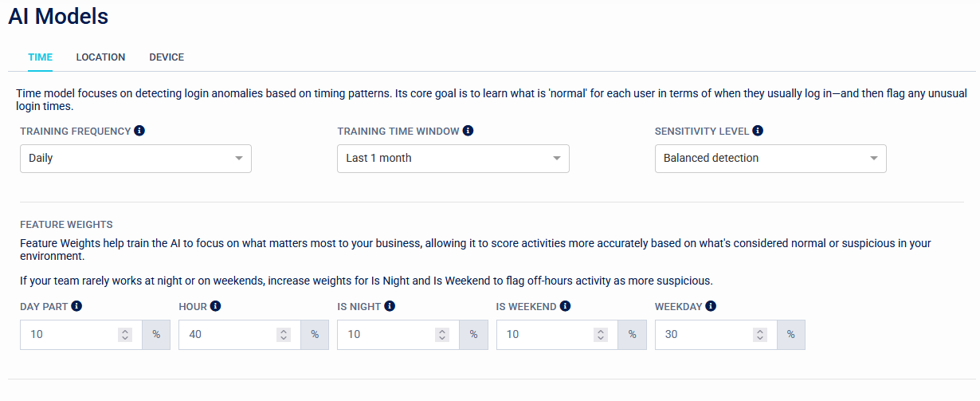The image size is (980, 401).
Task: Open the Sensitivity Level Balanced detection dropdown
Action: coord(770,159)
